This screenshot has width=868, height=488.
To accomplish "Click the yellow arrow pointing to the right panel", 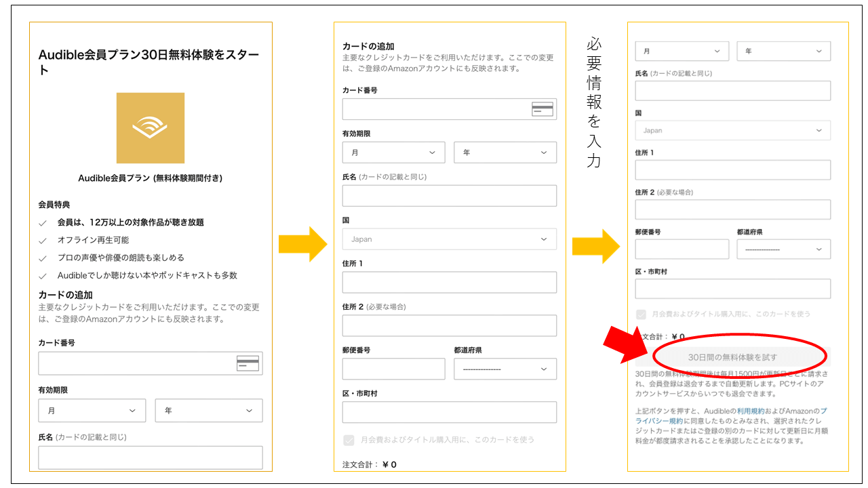I will pyautogui.click(x=595, y=246).
